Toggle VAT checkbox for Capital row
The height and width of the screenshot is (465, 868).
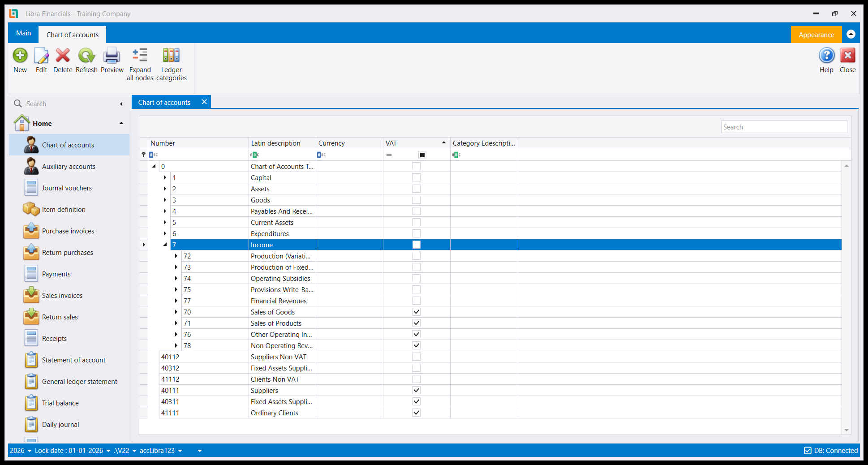(417, 177)
